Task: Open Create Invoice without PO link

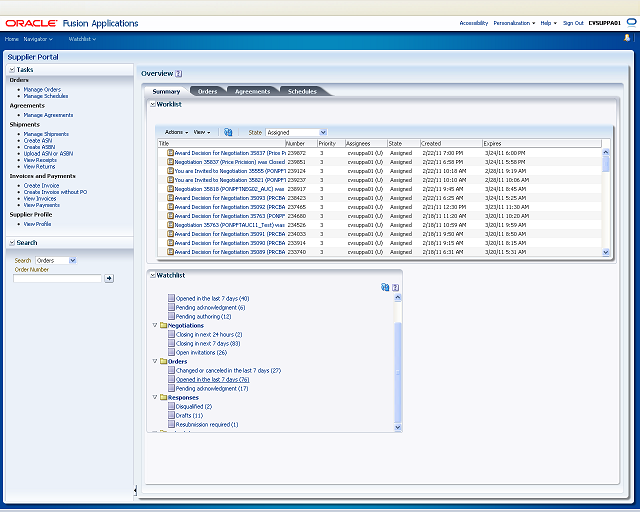Action: 55,192
